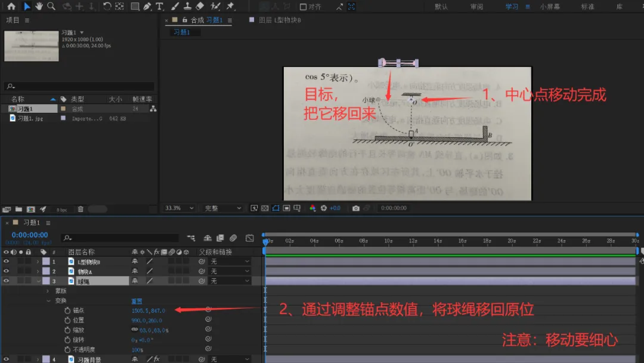Screen dimensions: 644x363
Task: Hide the L型物块B layer
Action: (6, 261)
